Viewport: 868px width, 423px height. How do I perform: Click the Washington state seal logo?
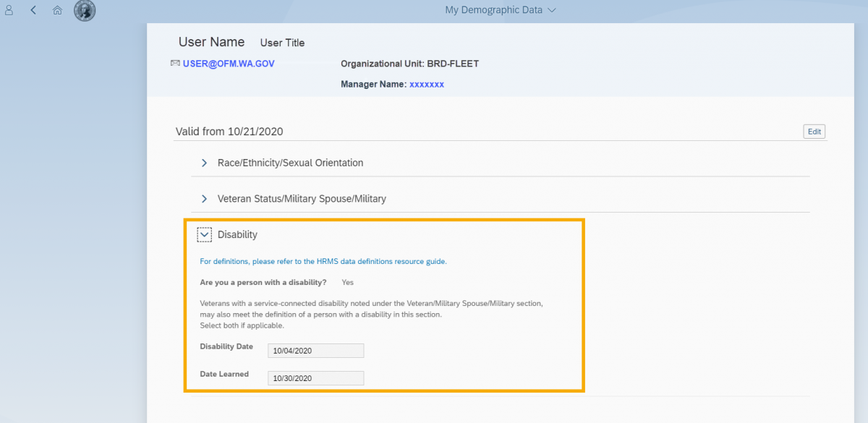[x=85, y=11]
